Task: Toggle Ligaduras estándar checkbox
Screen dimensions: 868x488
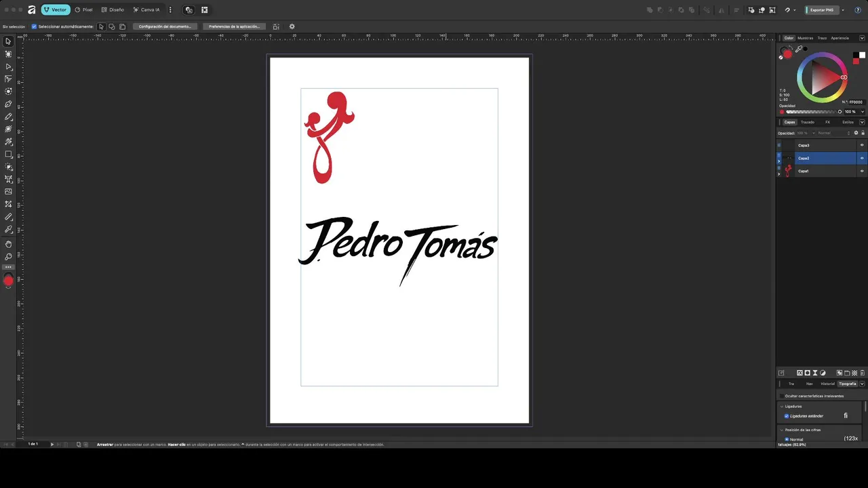Action: click(787, 415)
